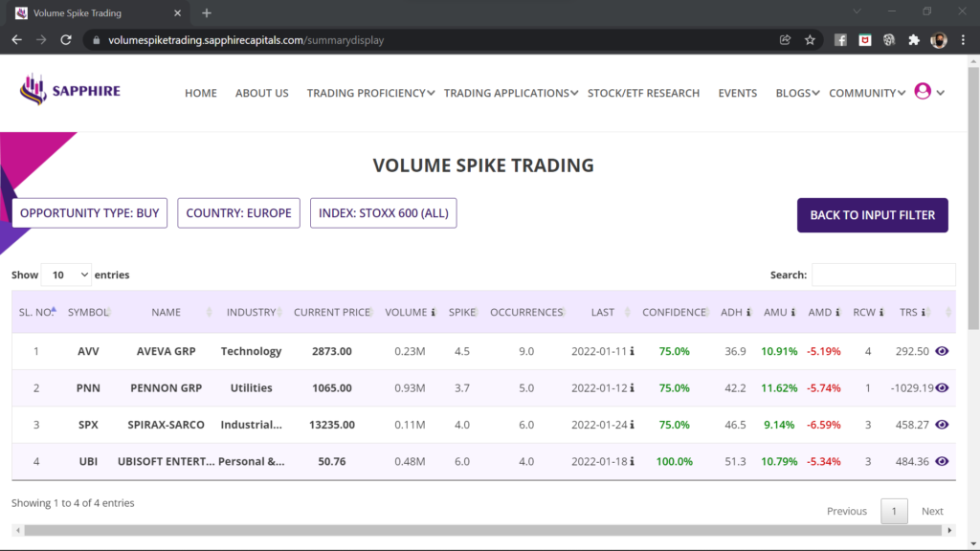Reload the page

pyautogui.click(x=66, y=40)
